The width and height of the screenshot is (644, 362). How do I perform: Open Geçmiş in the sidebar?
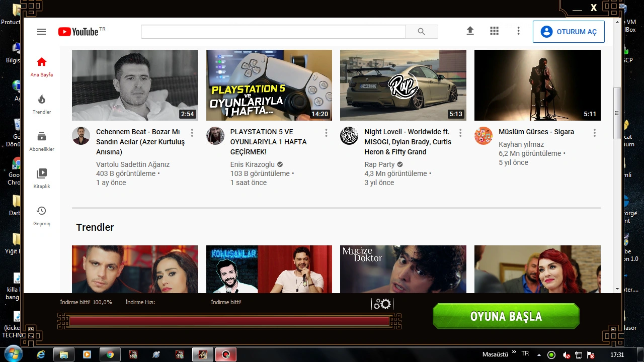point(42,216)
